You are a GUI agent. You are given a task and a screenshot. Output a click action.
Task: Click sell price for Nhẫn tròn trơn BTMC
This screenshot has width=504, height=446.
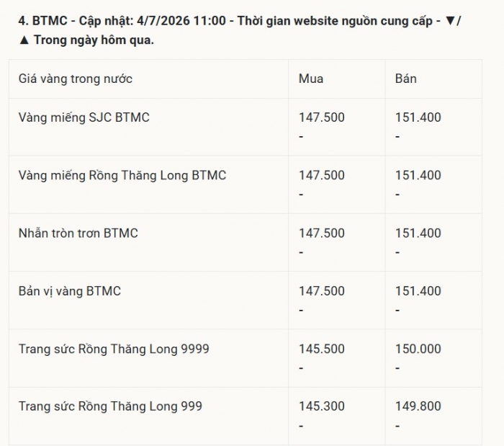[418, 233]
